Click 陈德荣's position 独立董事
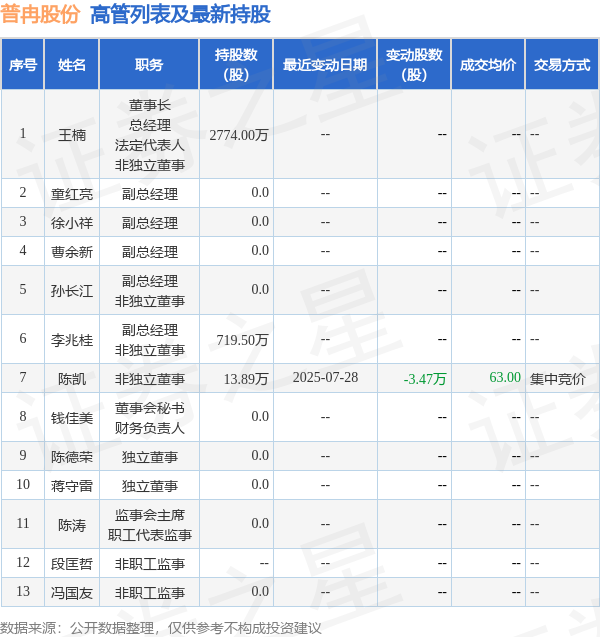Viewport: 600px width, 637px height. click(x=149, y=457)
